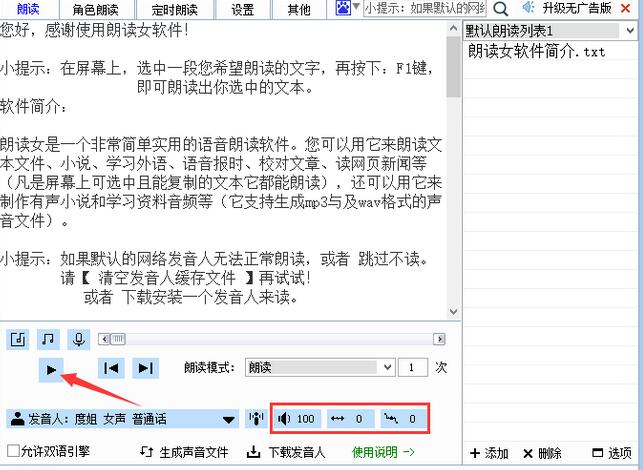
Task: Enable 允许双语引擎 checkbox
Action: (x=13, y=451)
